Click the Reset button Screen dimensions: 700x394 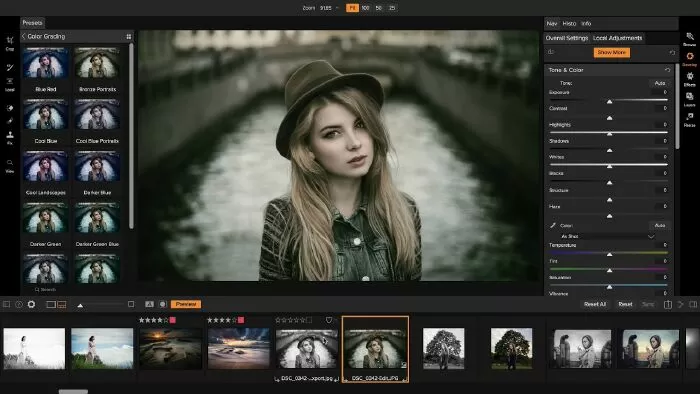point(625,304)
